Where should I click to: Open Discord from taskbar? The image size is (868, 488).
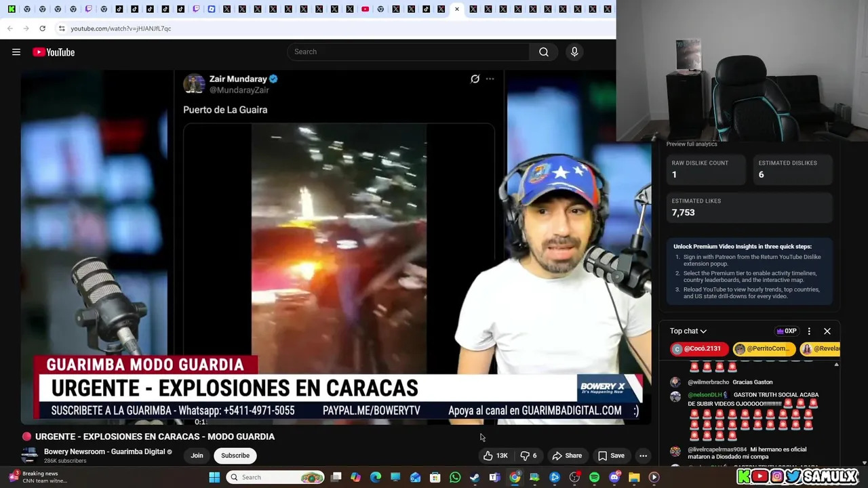(614, 477)
